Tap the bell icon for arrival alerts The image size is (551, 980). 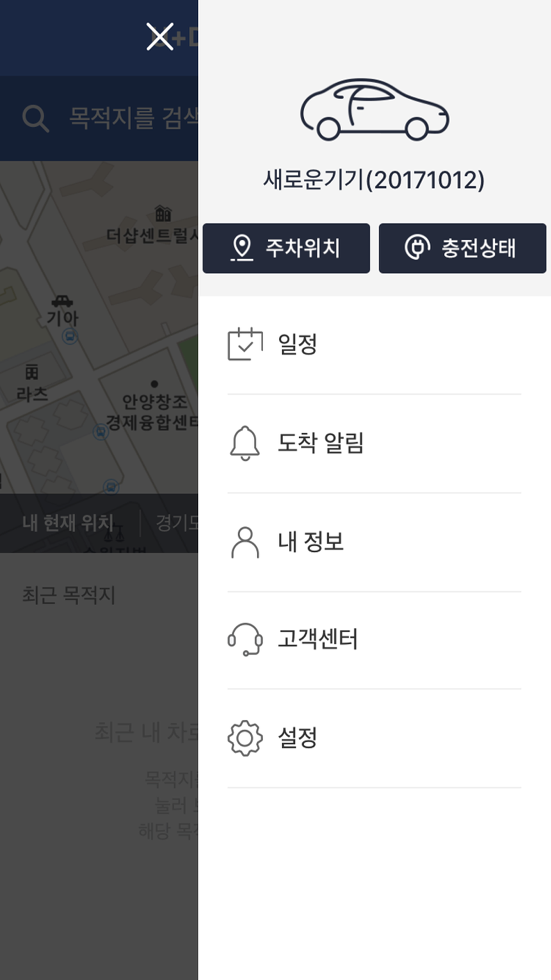[245, 443]
